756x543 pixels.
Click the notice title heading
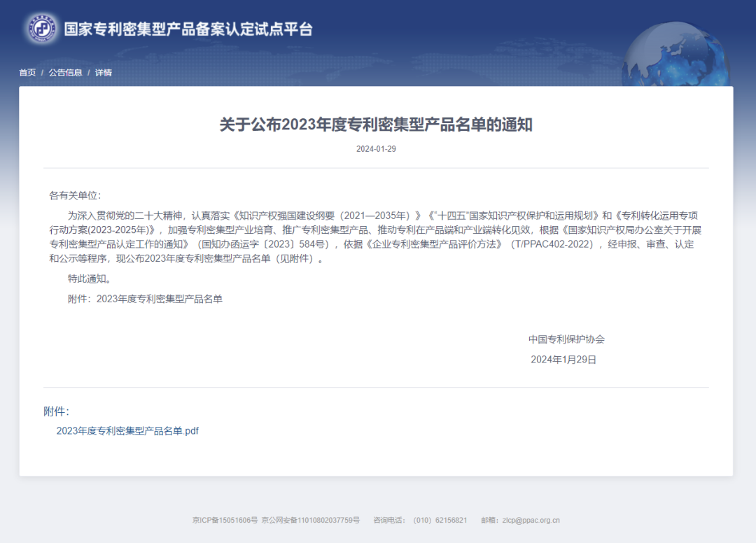point(376,125)
